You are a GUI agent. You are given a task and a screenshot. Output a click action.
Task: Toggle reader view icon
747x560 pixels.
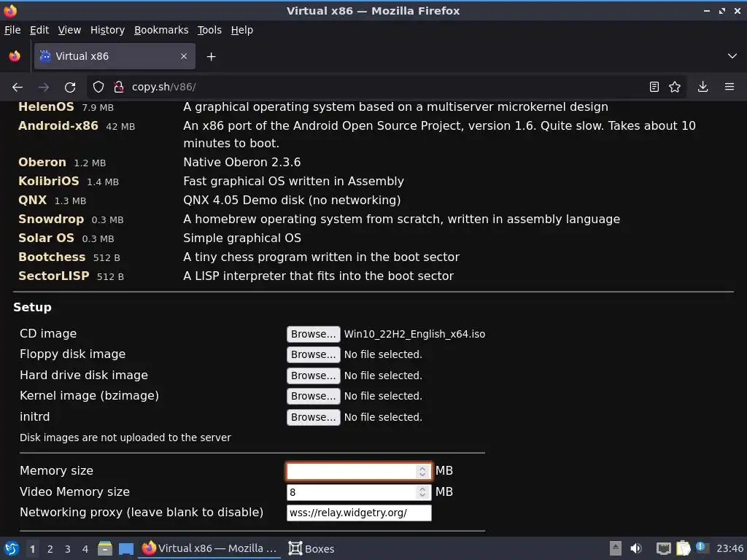[x=654, y=87]
